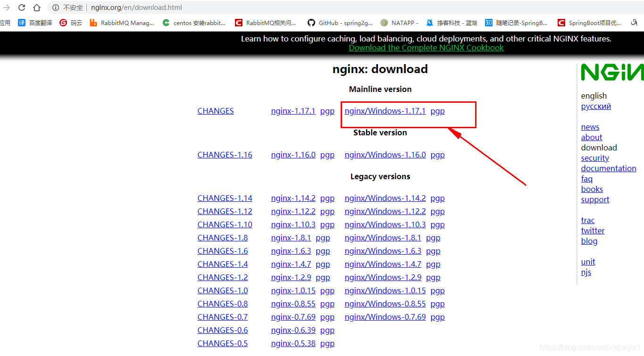This screenshot has width=644, height=356.
Task: Download nginx-0.5.38 source
Action: (x=293, y=343)
